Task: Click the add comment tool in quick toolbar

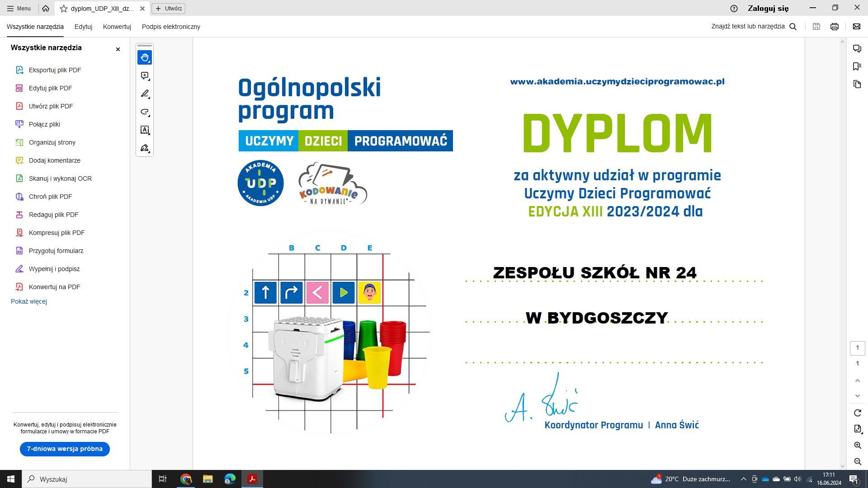Action: [145, 76]
